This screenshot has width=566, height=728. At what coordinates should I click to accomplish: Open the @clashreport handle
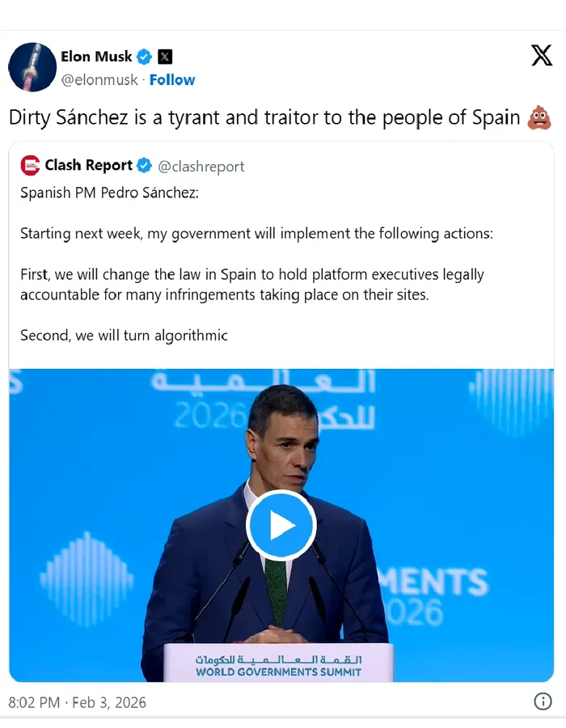[201, 167]
